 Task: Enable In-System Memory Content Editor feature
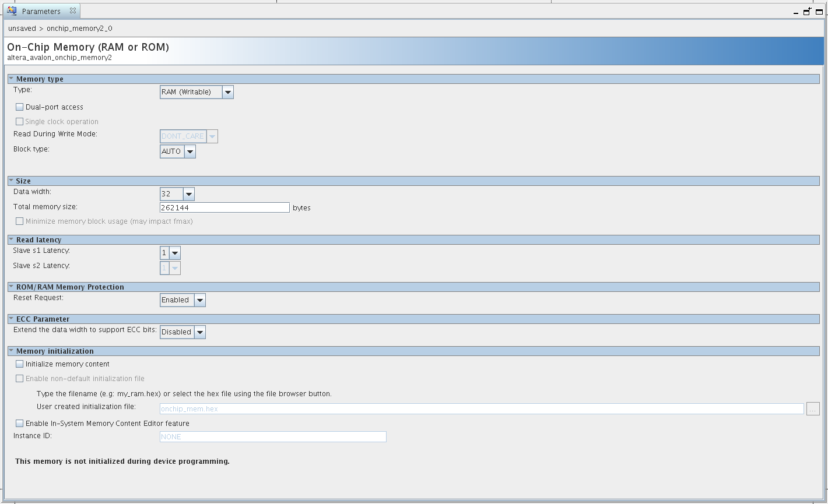[20, 424]
